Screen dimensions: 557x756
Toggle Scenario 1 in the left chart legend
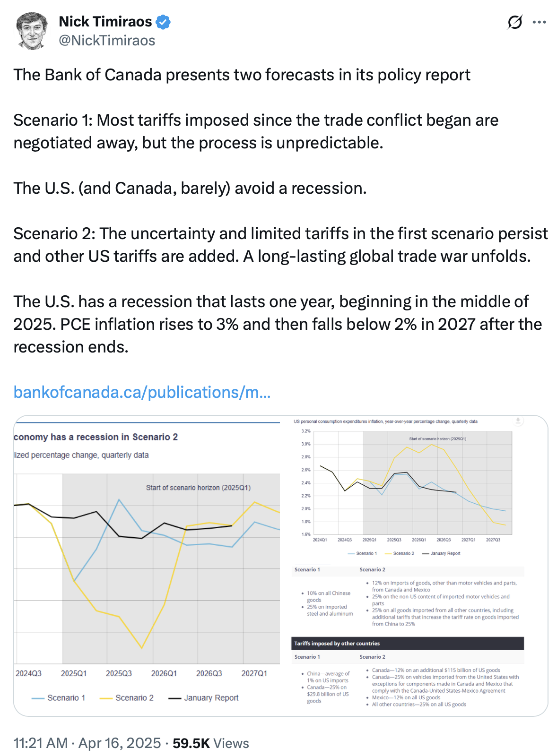(x=59, y=698)
